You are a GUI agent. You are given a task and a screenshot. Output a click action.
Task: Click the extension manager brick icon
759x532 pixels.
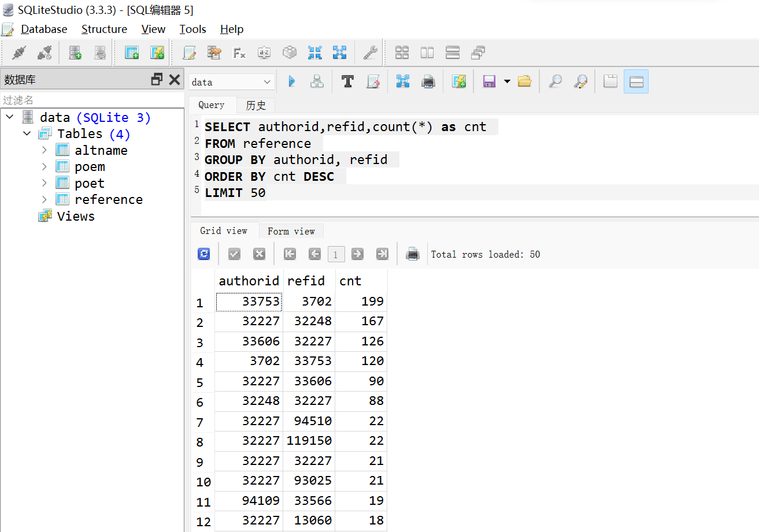click(290, 53)
